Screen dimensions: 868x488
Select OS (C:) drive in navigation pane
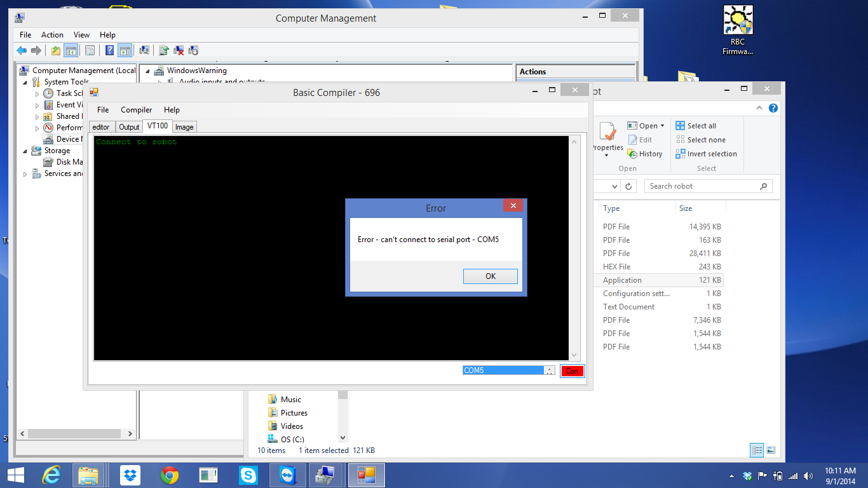point(286,440)
